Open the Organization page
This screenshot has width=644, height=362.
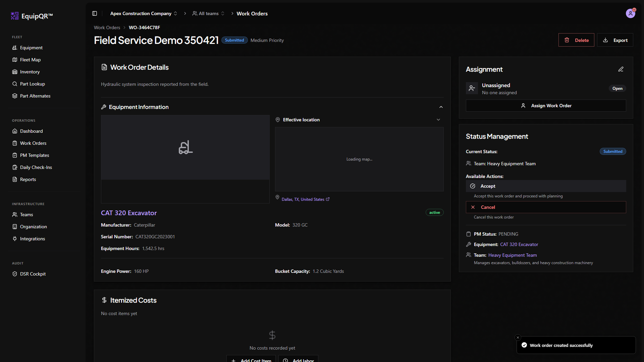click(33, 227)
